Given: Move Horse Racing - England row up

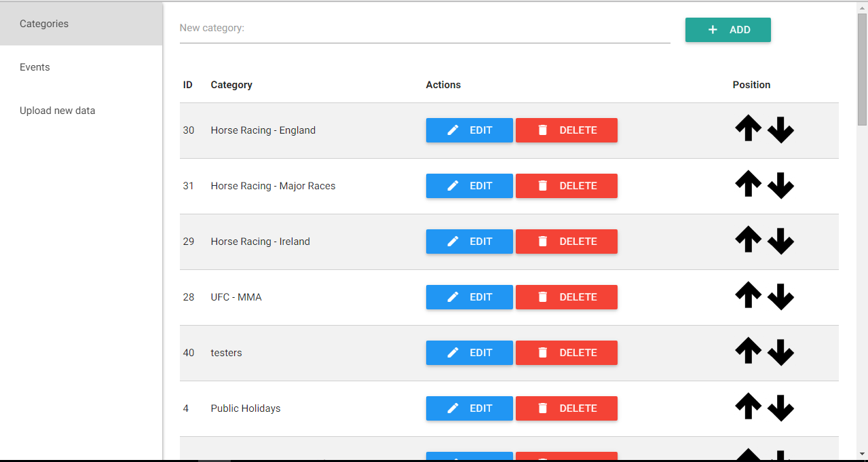Looking at the screenshot, I should (748, 129).
